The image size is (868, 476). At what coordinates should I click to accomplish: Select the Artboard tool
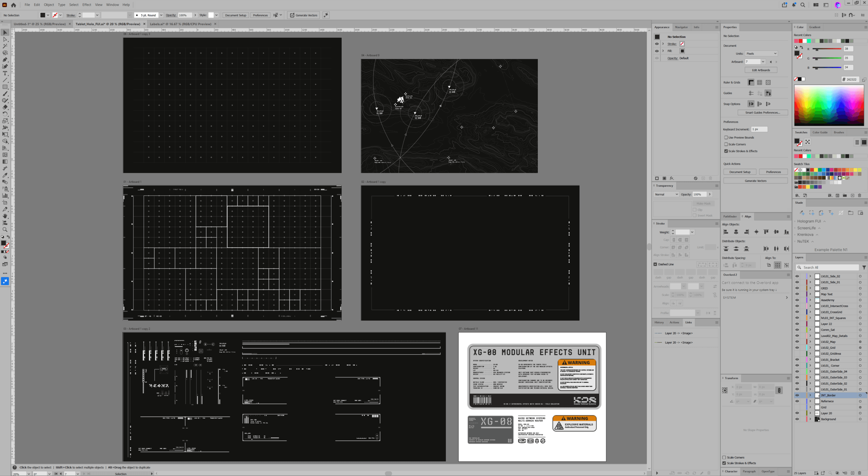pyautogui.click(x=5, y=202)
